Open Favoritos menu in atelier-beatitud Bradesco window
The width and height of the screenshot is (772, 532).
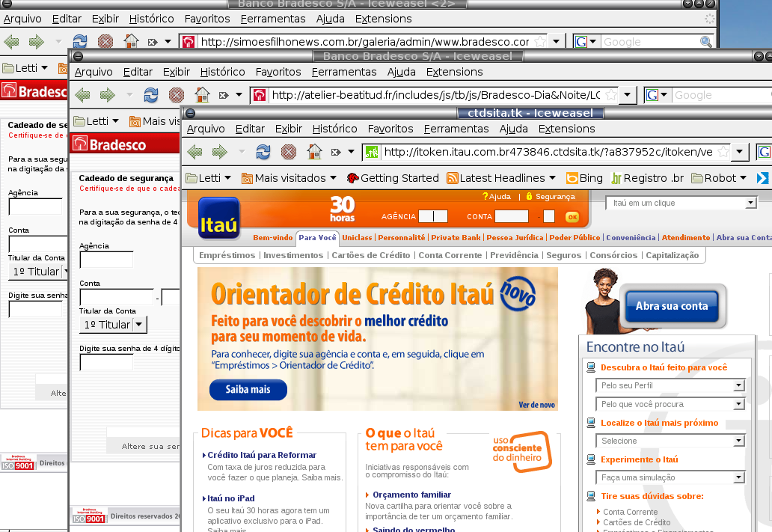[x=278, y=71]
